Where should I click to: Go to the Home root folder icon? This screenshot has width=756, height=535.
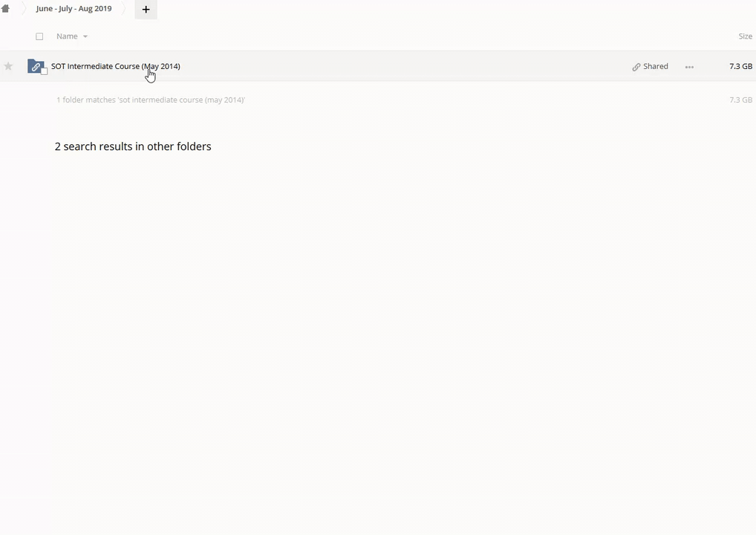[5, 9]
